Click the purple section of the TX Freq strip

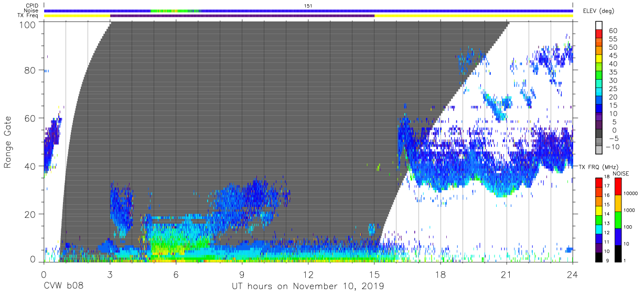(242, 16)
